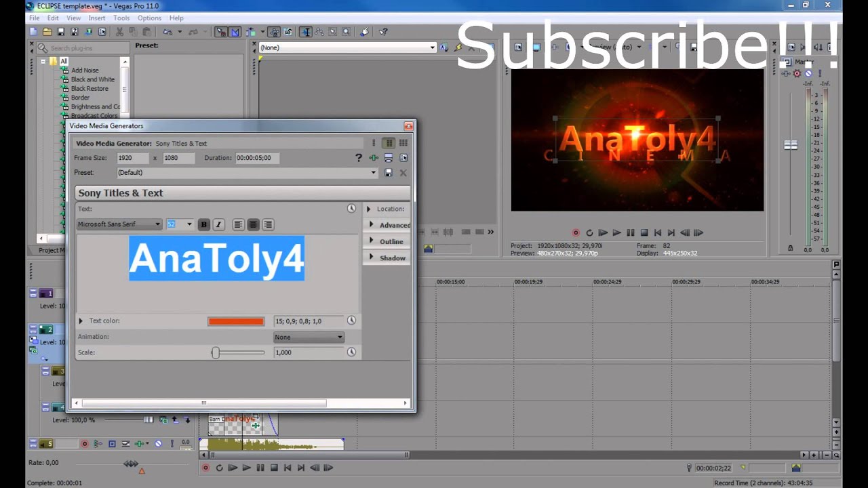The image size is (868, 488).
Task: Open the File menu
Action: click(x=34, y=18)
